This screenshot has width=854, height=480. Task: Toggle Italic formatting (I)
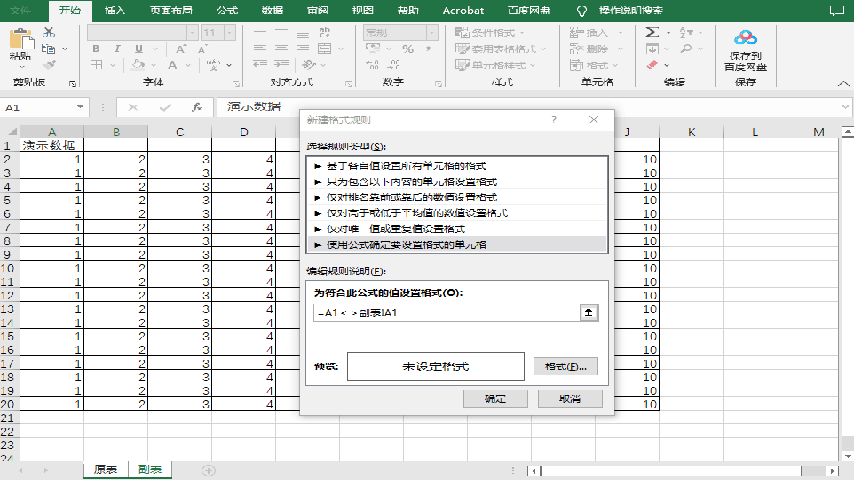[x=117, y=49]
